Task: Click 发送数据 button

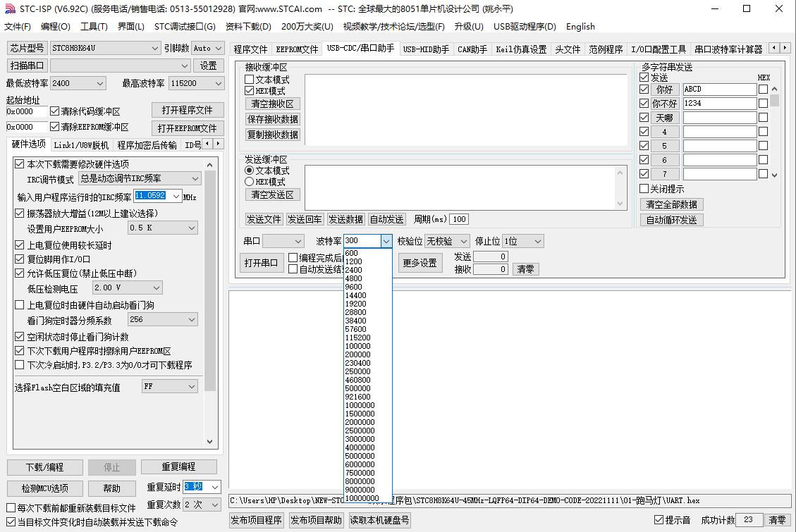Action: pos(345,219)
